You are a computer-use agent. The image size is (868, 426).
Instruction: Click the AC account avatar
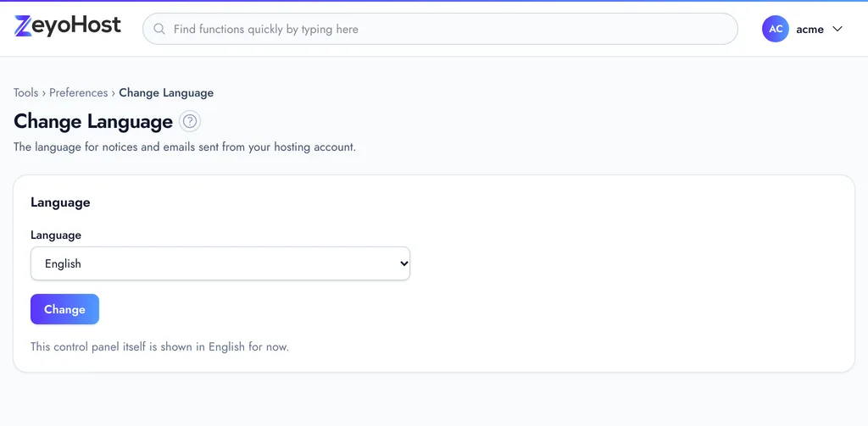[775, 30]
